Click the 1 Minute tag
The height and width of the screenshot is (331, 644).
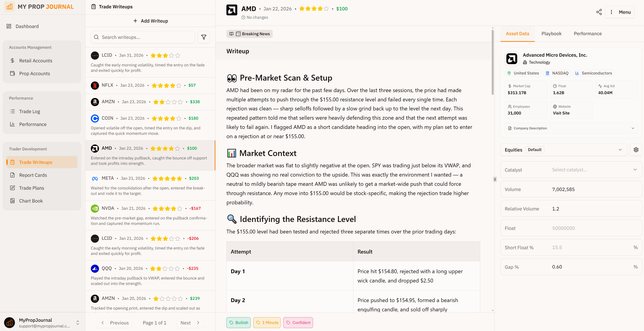[x=267, y=322]
